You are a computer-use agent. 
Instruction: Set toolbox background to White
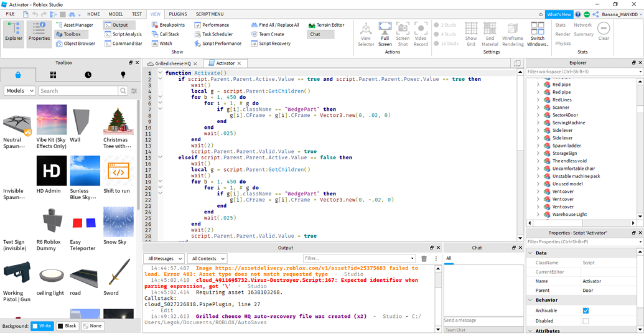pos(42,325)
